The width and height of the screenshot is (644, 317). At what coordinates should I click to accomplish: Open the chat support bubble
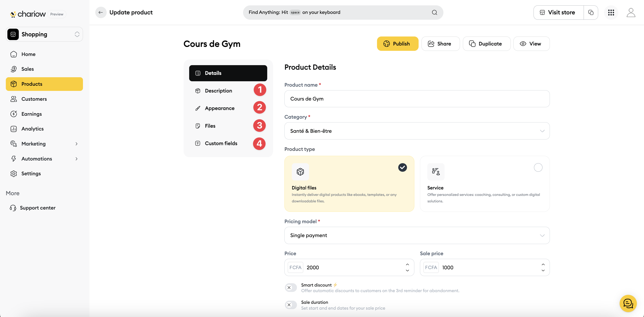click(x=628, y=304)
